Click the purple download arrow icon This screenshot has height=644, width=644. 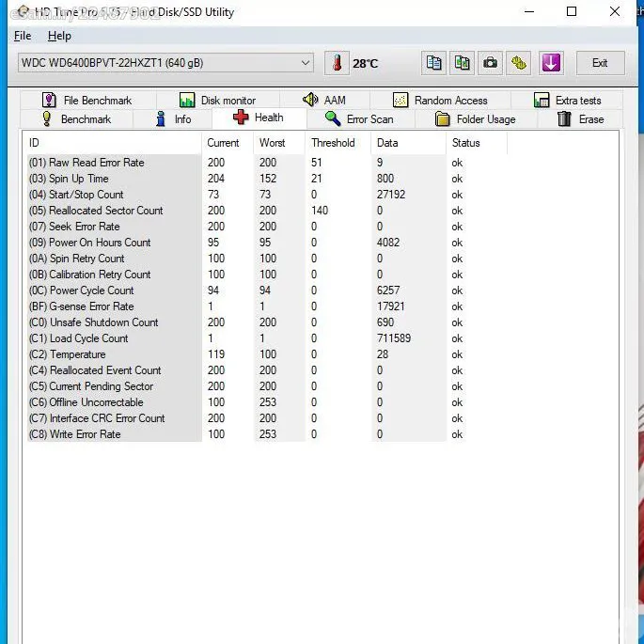pos(551,63)
